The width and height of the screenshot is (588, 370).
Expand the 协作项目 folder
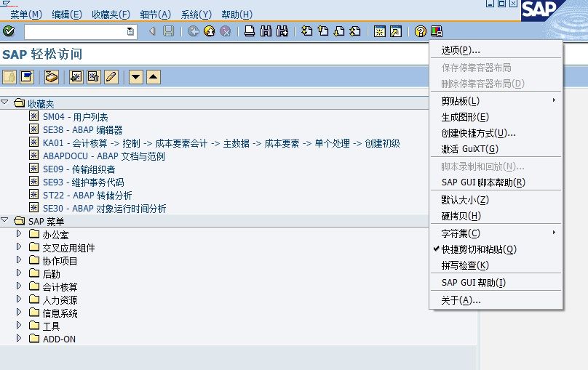click(x=19, y=260)
